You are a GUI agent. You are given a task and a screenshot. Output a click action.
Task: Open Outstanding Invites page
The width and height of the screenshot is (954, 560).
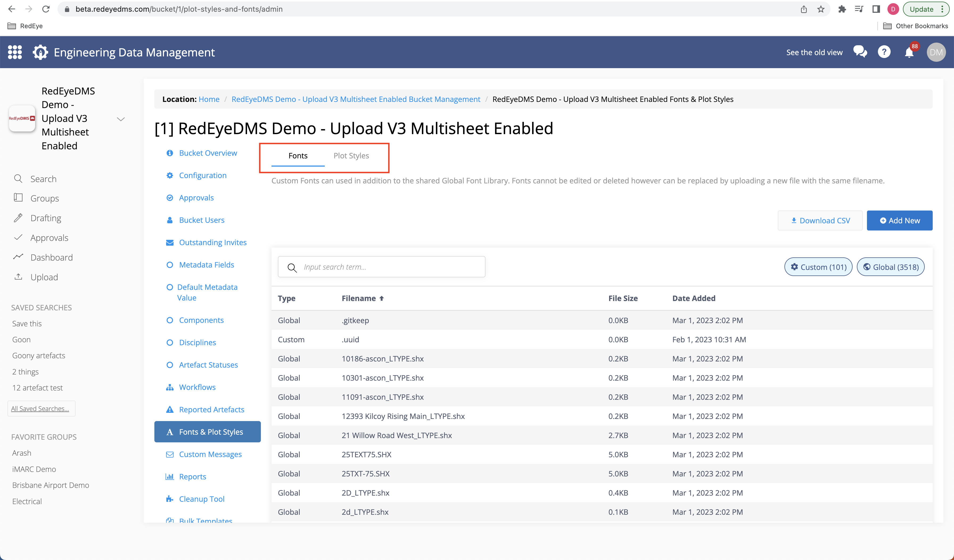coord(212,242)
